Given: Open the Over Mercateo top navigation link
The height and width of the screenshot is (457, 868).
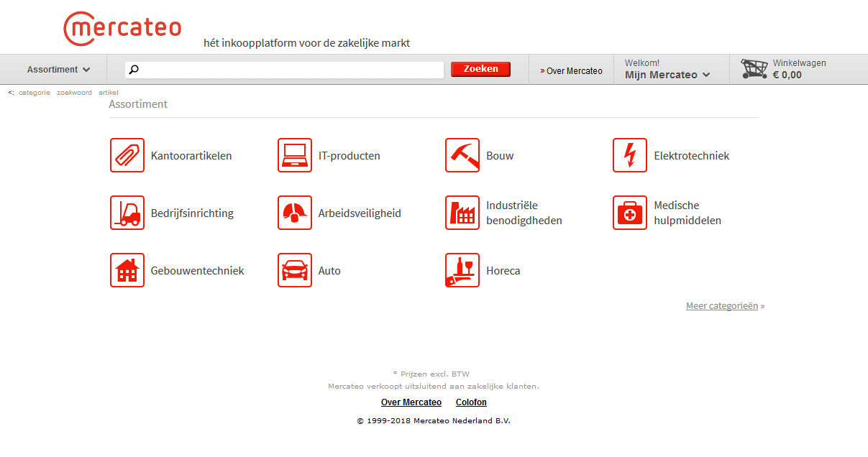Looking at the screenshot, I should pos(572,70).
